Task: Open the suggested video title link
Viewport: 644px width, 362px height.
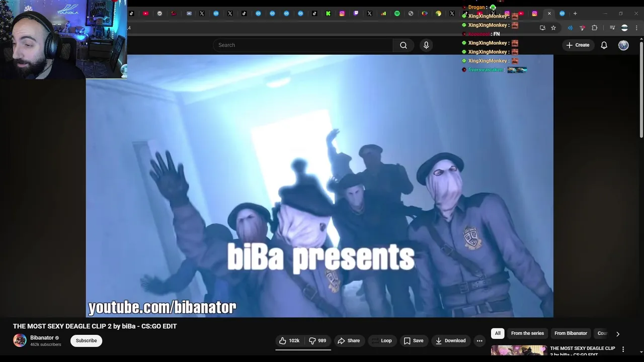Action: [583, 351]
